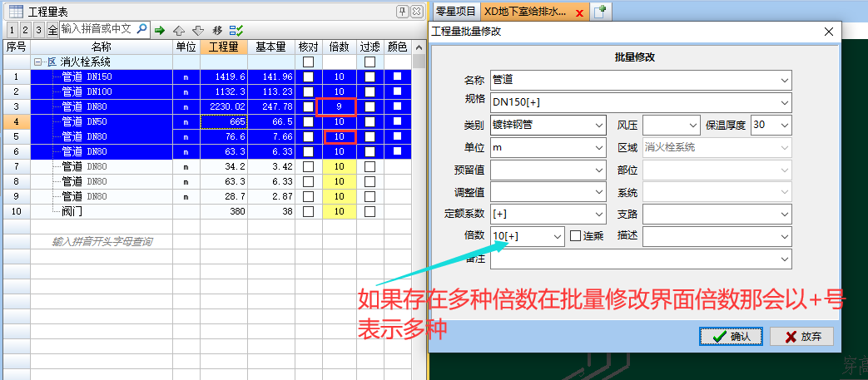Pin the 工程量表 panel
868x380 pixels.
(x=402, y=11)
